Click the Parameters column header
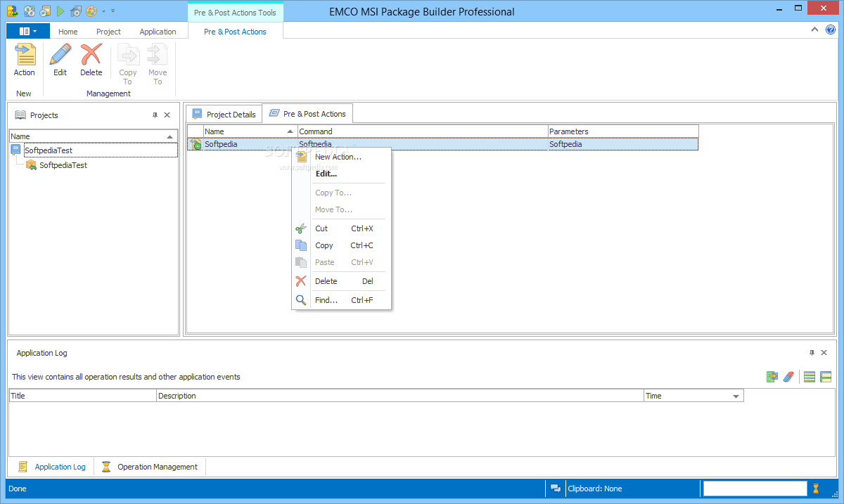 tap(623, 131)
